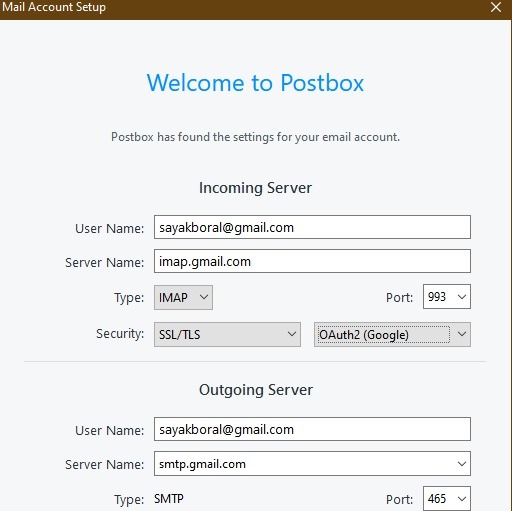The height and width of the screenshot is (511, 512).
Task: Select the Security: label
Action: 120,334
